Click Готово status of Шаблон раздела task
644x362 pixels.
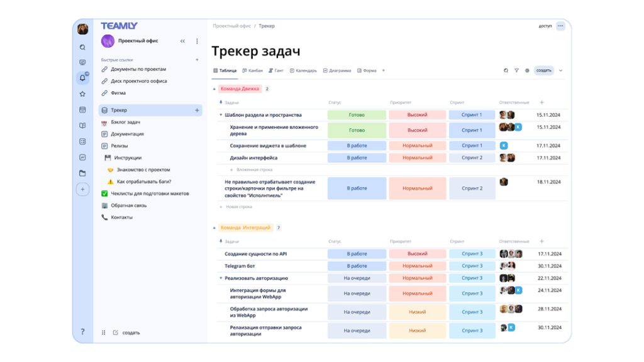click(357, 115)
